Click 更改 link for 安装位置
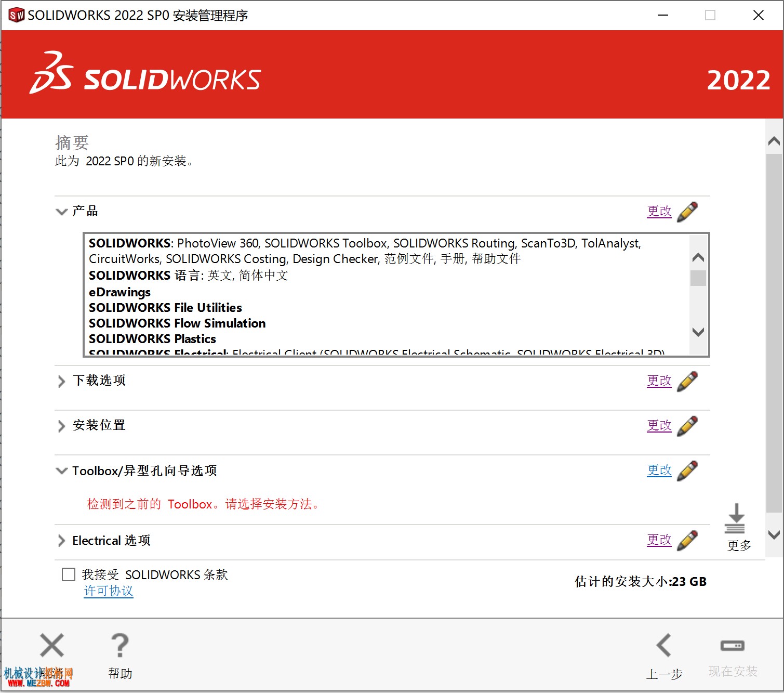 (x=659, y=425)
